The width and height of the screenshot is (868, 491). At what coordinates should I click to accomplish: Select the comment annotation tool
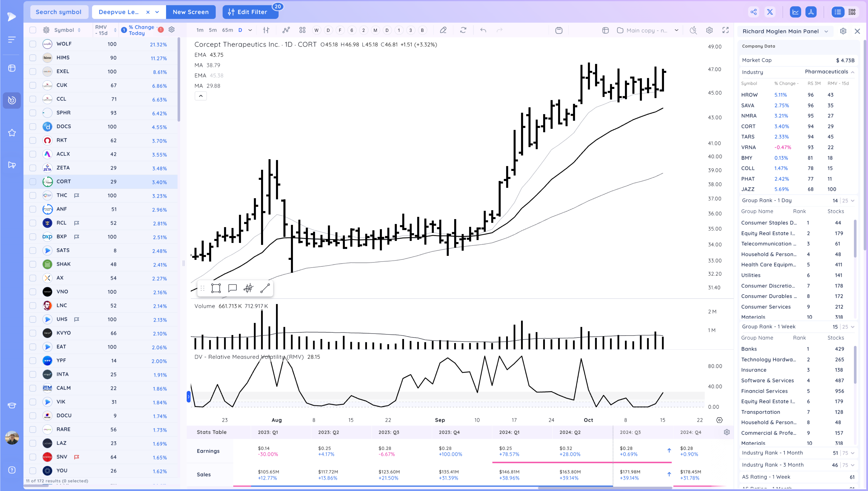pos(232,288)
